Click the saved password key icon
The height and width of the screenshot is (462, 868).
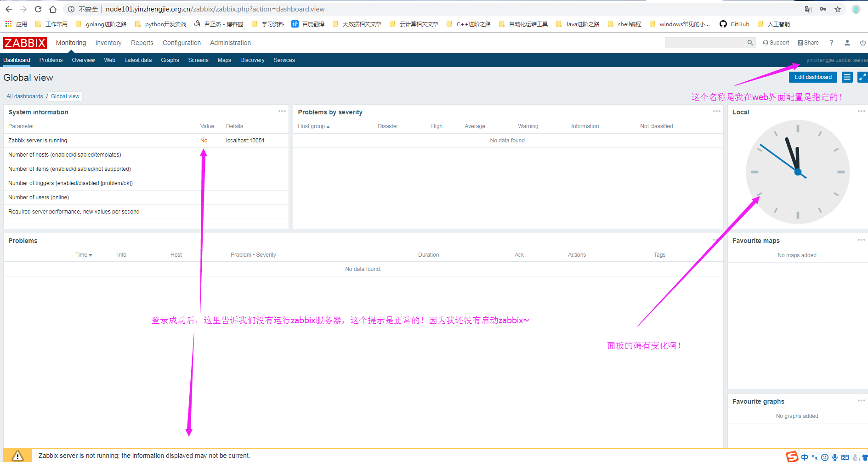[x=823, y=9]
